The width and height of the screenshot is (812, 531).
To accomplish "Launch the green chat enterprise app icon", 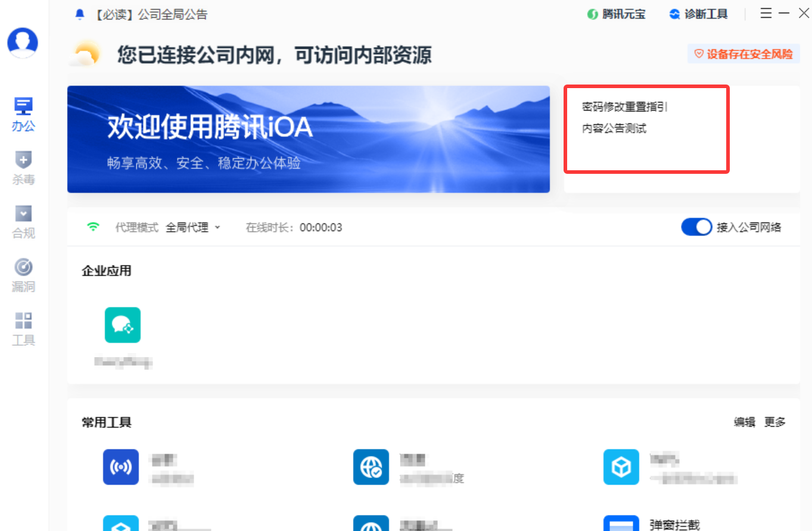I will click(x=123, y=325).
